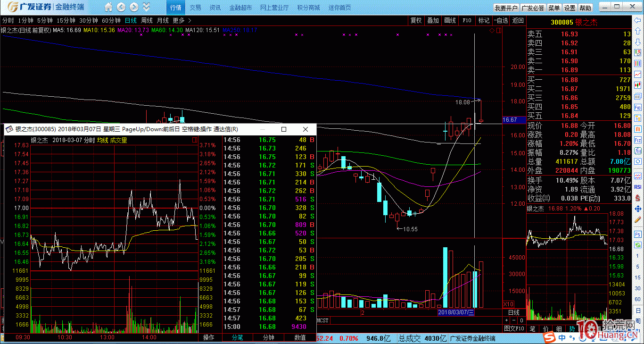Select the 日线 period
The image size is (644, 344).
click(x=131, y=21)
